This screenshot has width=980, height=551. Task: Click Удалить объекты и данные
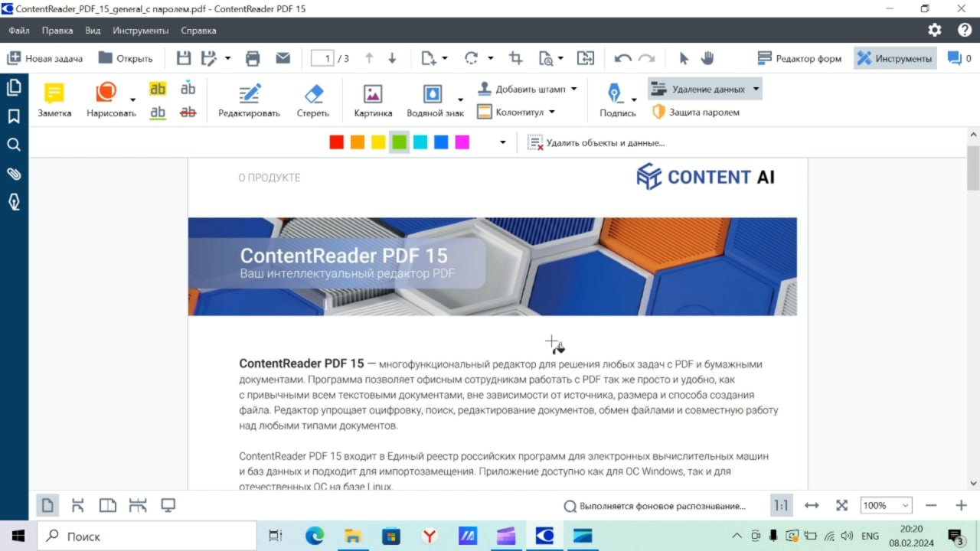[597, 142]
